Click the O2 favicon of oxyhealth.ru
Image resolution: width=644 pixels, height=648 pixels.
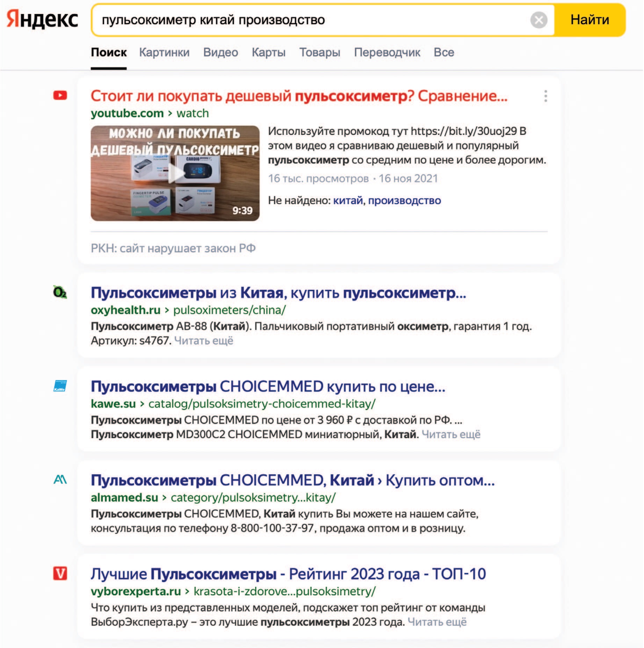pos(60,292)
